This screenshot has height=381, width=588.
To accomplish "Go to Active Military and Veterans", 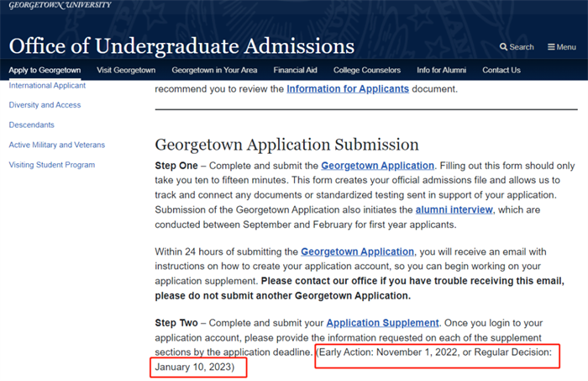I will pyautogui.click(x=57, y=145).
